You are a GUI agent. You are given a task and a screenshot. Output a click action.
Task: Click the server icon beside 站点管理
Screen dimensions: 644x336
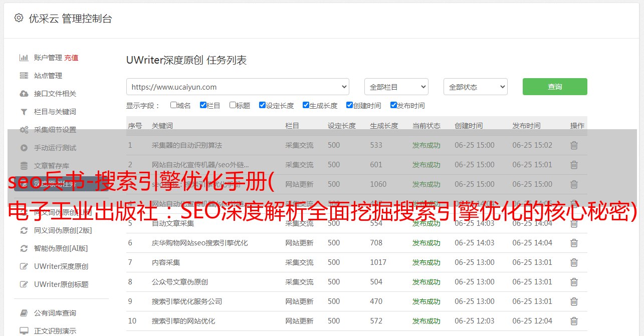[24, 76]
